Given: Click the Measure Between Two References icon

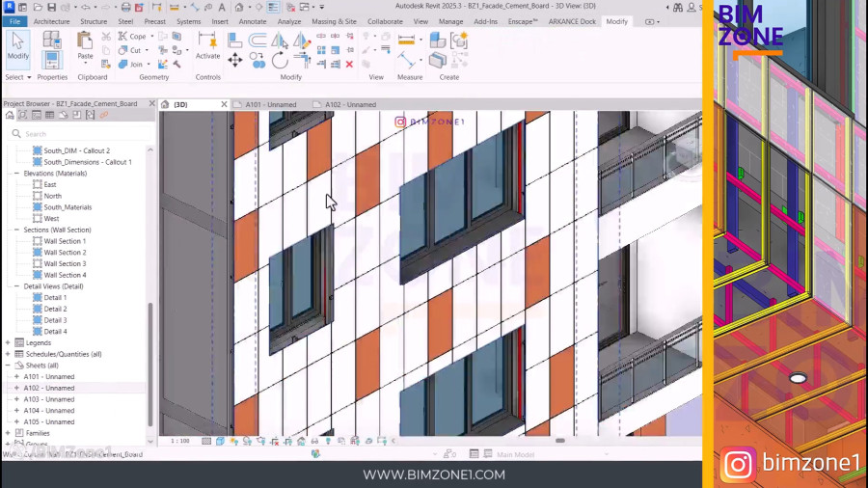Looking at the screenshot, I should (406, 40).
